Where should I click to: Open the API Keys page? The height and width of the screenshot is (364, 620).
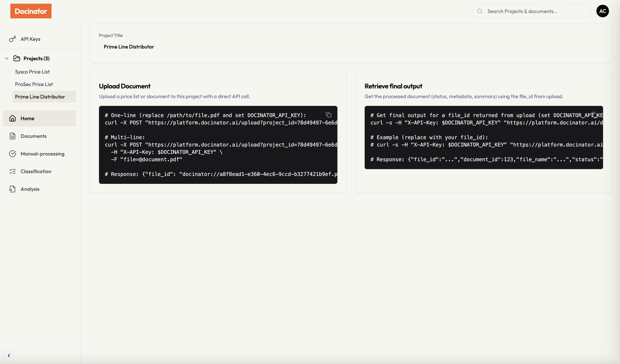point(31,39)
